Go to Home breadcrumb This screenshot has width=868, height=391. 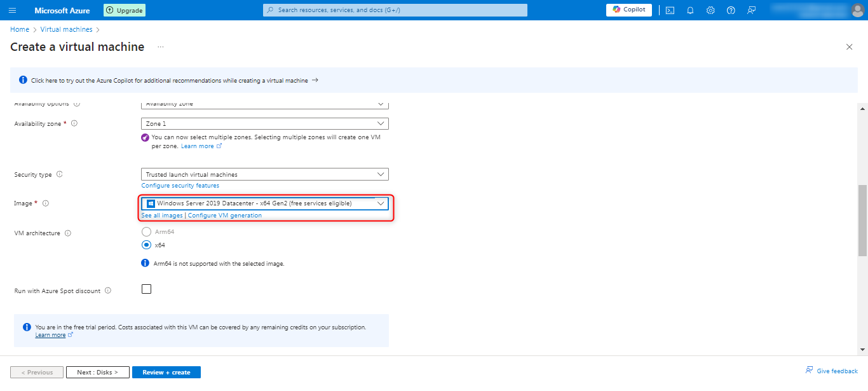20,29
